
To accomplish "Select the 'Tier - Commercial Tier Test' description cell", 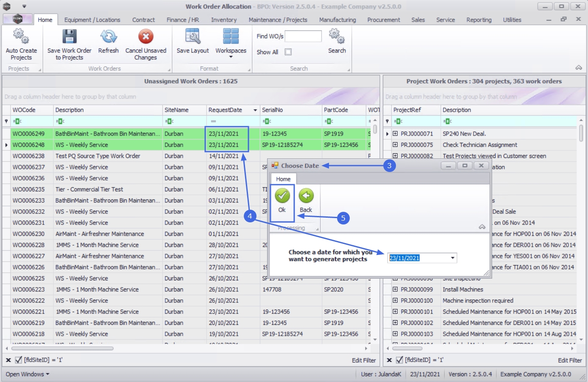I will pyautogui.click(x=108, y=189).
